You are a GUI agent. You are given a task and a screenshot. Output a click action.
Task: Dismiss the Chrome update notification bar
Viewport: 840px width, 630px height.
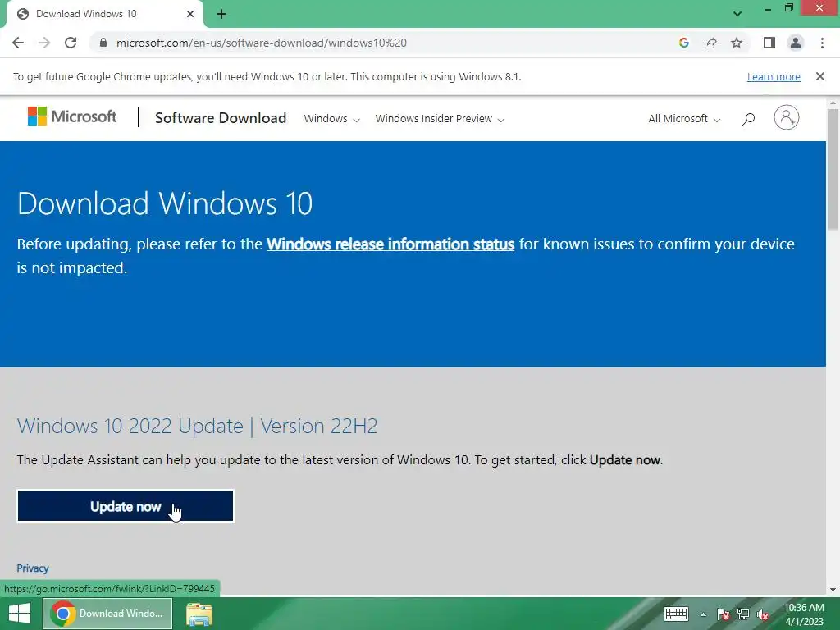pyautogui.click(x=819, y=76)
